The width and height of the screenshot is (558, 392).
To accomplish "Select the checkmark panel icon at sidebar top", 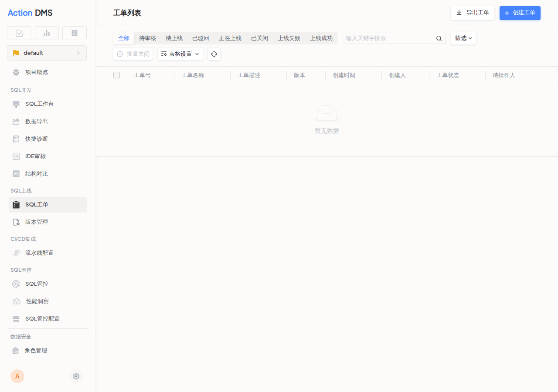I will [19, 33].
